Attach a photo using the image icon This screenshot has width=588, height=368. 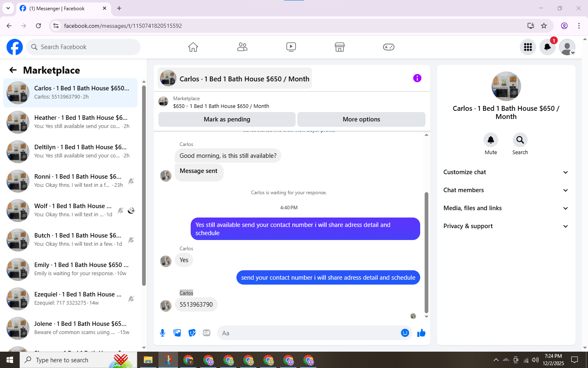pyautogui.click(x=177, y=333)
